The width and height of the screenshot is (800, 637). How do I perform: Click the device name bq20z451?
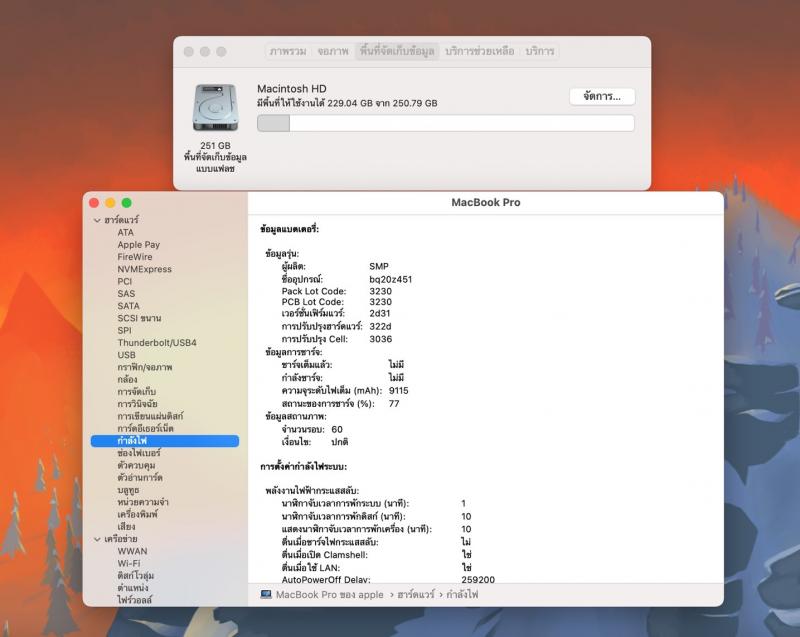[391, 279]
